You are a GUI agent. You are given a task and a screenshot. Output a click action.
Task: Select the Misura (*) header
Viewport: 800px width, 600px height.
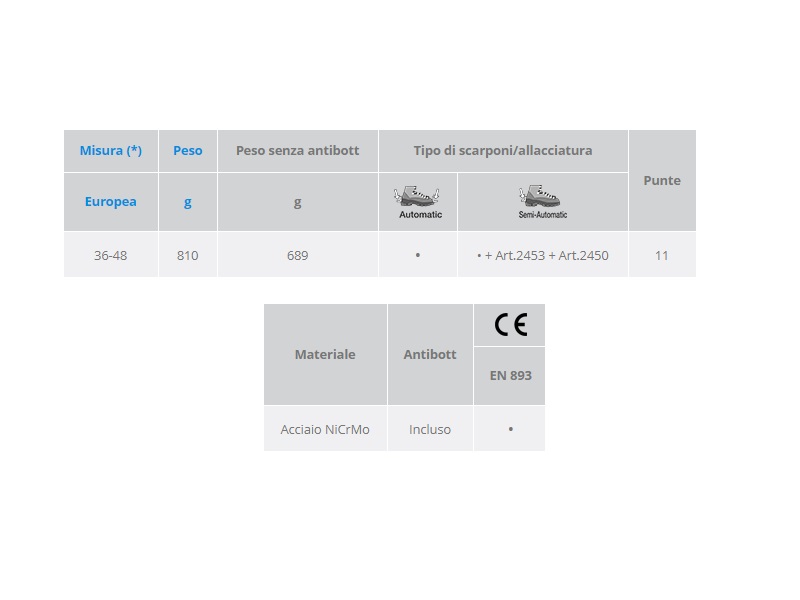point(111,151)
